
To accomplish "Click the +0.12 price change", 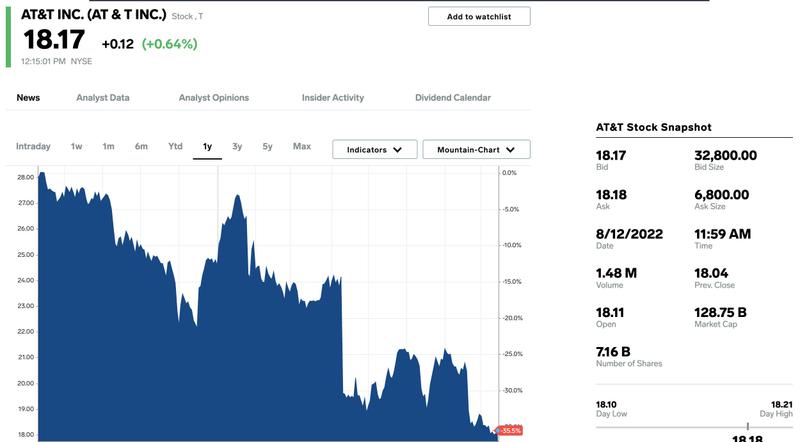I will tap(117, 44).
